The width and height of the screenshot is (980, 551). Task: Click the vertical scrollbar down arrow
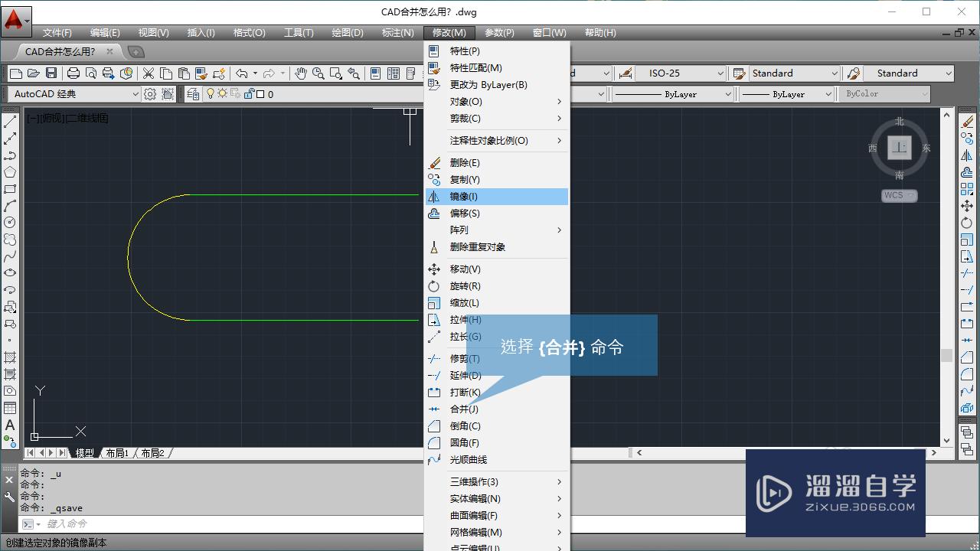point(947,441)
